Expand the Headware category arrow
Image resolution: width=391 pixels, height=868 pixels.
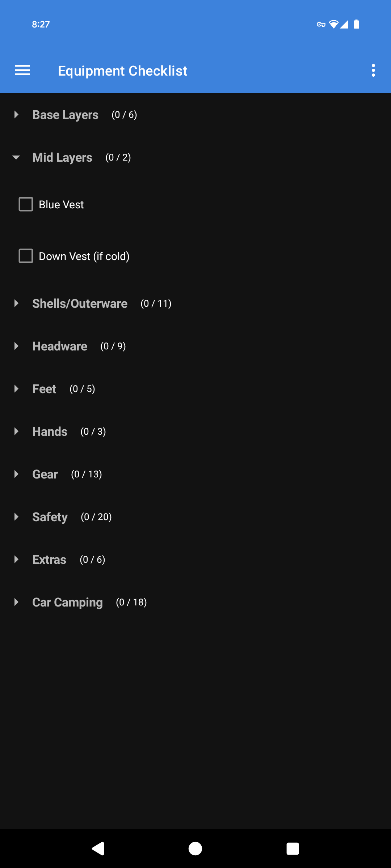pos(16,346)
